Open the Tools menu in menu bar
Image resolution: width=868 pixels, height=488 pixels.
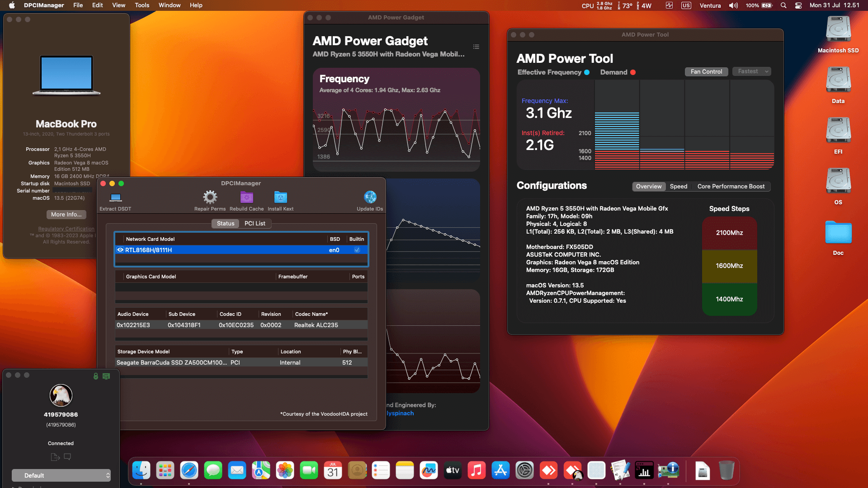point(142,5)
